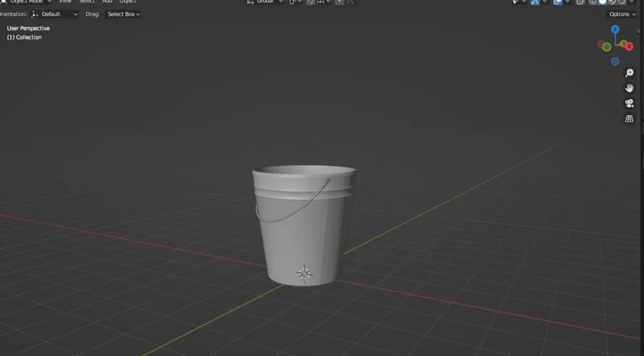Click the negative X dark red gizmo circle
644x356 pixels.
tap(601, 44)
